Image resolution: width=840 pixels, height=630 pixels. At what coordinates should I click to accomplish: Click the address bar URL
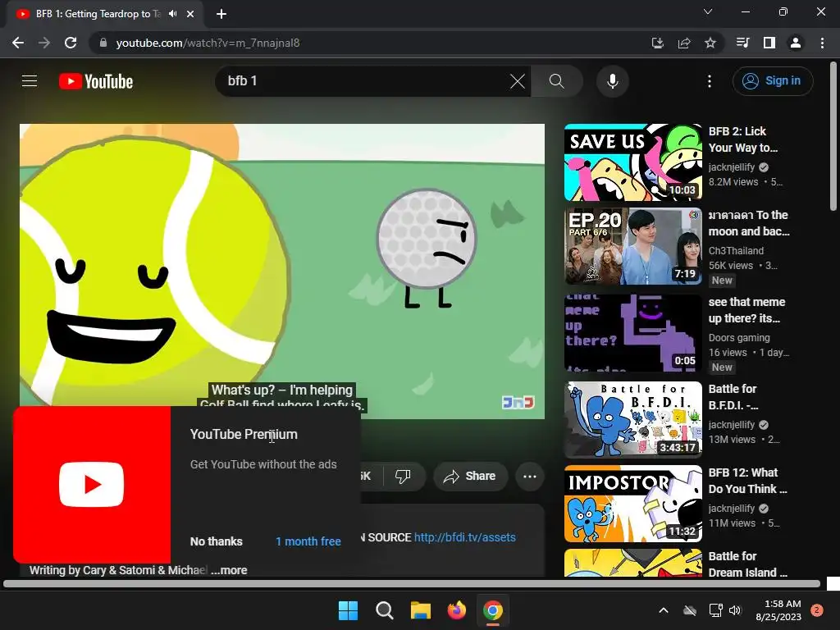point(208,43)
